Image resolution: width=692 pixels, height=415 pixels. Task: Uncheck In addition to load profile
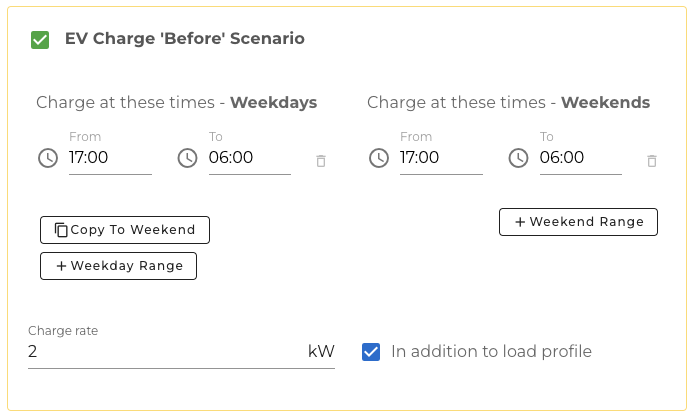click(x=371, y=352)
